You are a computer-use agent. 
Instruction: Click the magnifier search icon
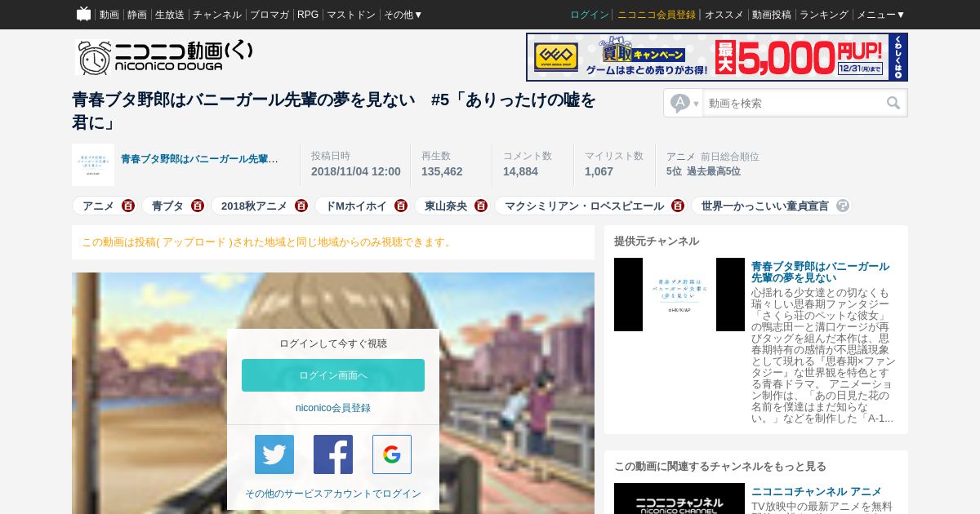(x=893, y=103)
